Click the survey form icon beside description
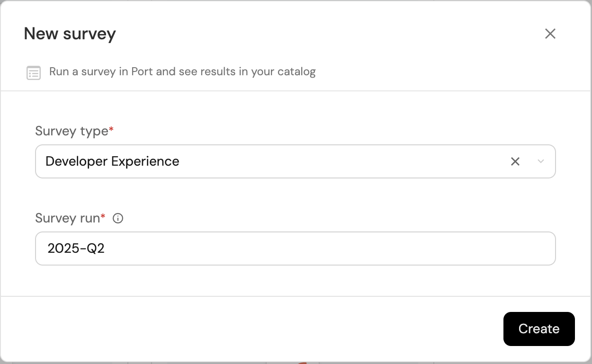 [x=34, y=73]
